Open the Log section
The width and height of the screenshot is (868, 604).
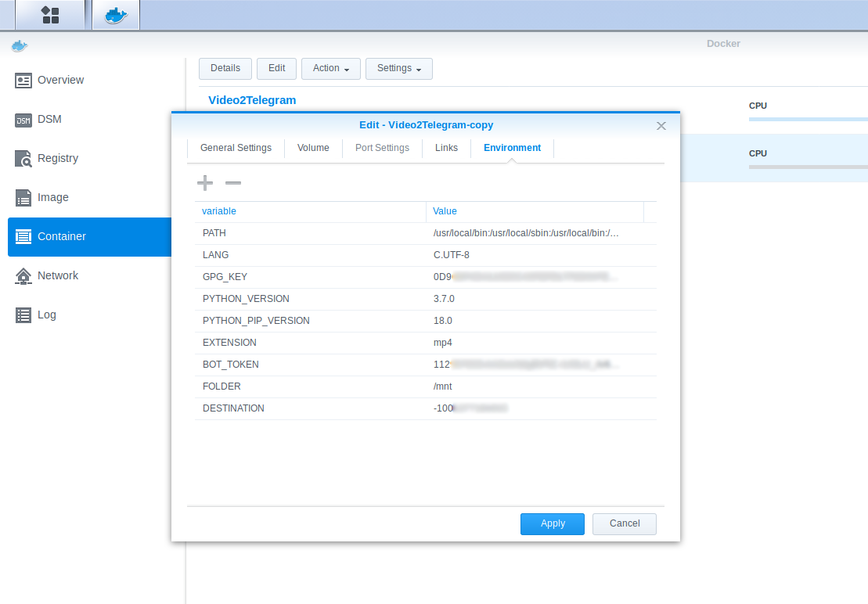[46, 315]
